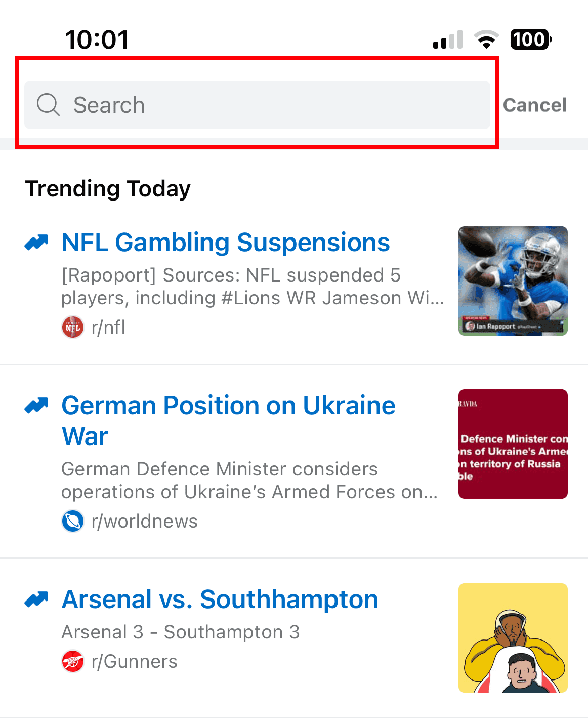Tap the magnifying glass search icon

pos(48,105)
